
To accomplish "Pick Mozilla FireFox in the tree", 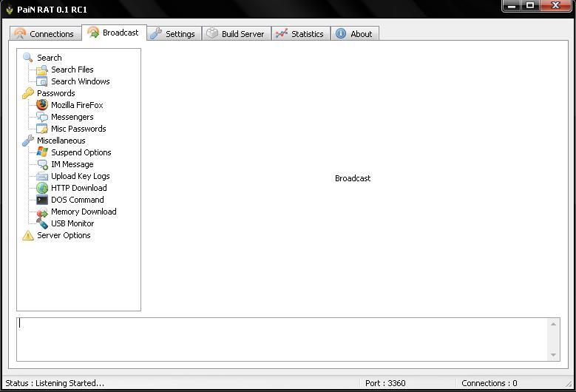I will click(77, 105).
